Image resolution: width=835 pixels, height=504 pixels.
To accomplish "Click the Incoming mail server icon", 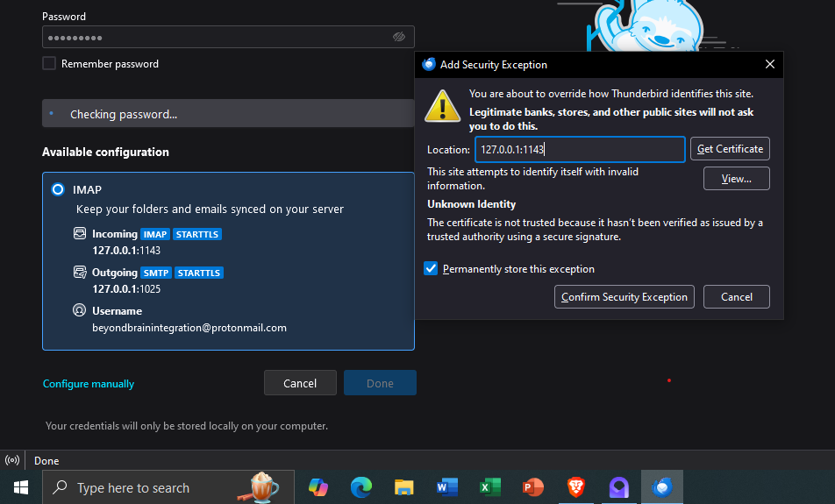I will click(x=79, y=233).
